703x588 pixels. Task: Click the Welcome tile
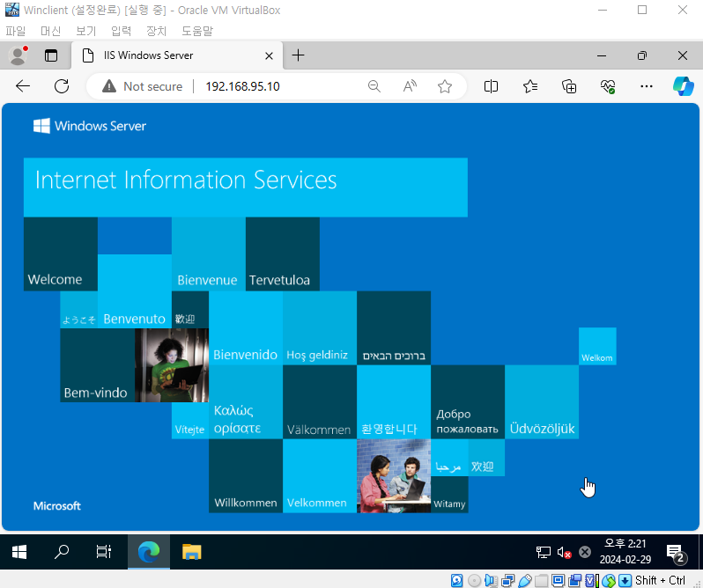pos(61,254)
